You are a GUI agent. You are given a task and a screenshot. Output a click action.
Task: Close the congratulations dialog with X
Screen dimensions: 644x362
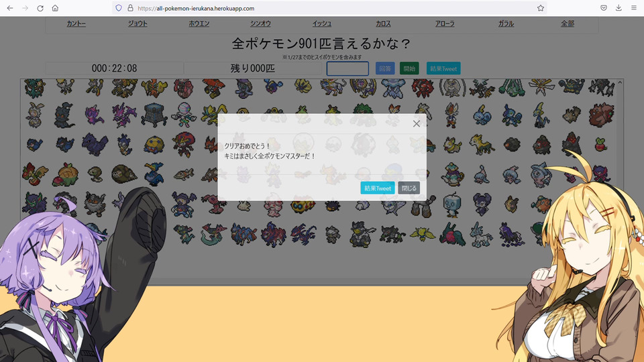pyautogui.click(x=416, y=123)
